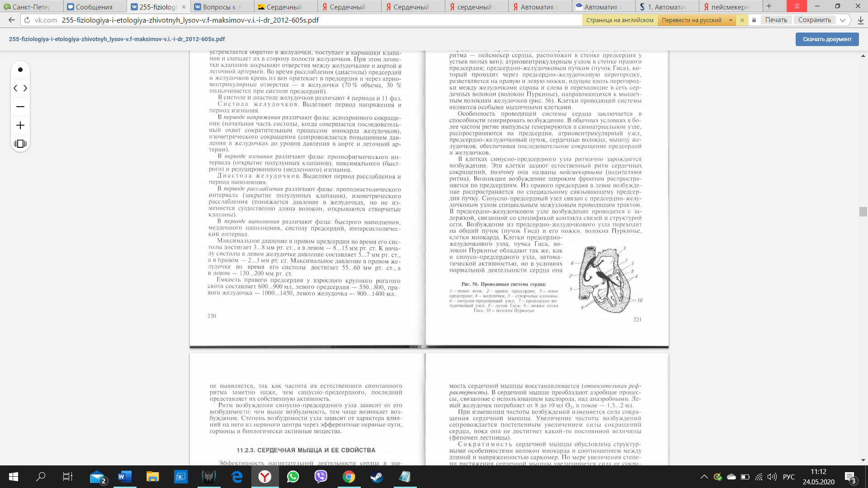Open Yandex browser menu button

[797, 6]
